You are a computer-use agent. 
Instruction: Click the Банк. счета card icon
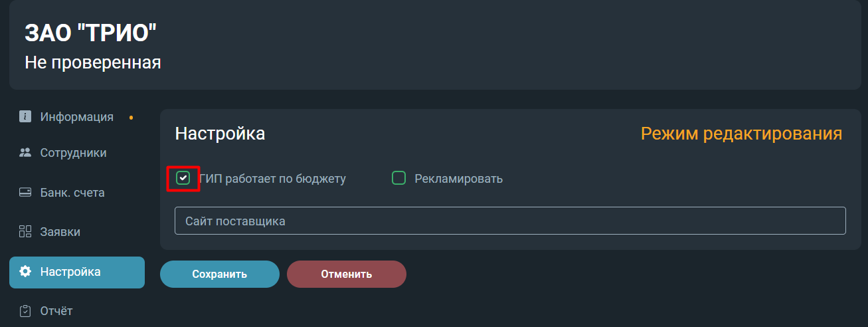pyautogui.click(x=25, y=193)
